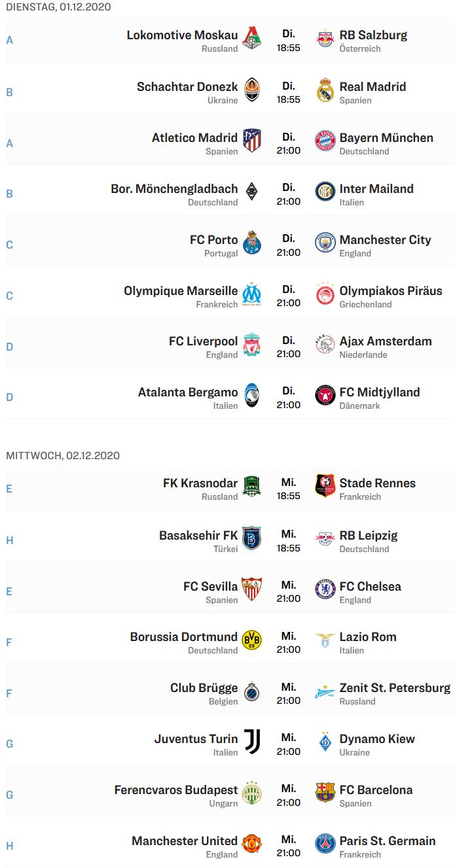
Task: Open group H link beside Basaksehir FK
Action: pos(9,540)
